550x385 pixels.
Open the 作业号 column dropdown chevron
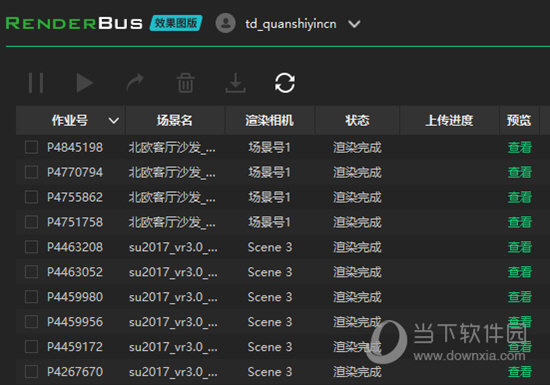[x=114, y=121]
